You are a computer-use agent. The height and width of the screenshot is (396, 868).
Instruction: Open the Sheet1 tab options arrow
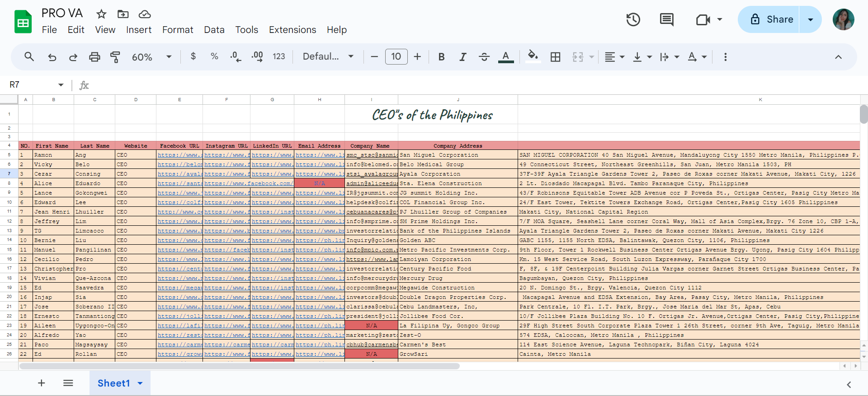[140, 383]
